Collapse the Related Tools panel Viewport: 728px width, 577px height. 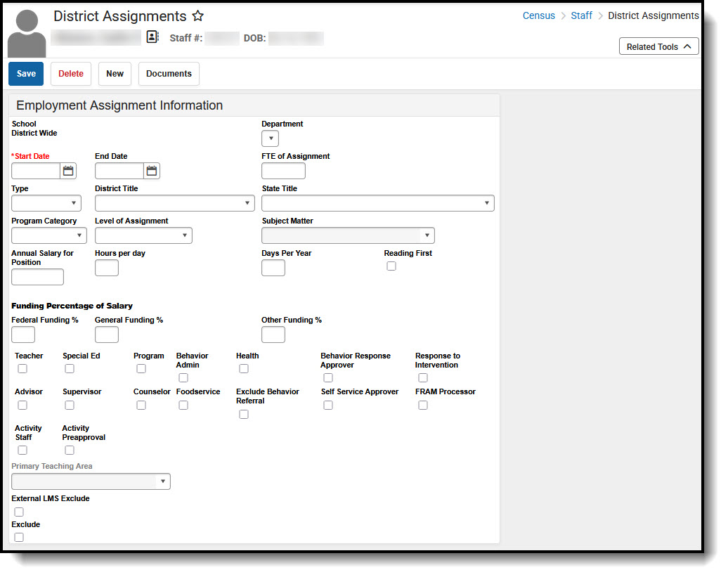pos(658,46)
